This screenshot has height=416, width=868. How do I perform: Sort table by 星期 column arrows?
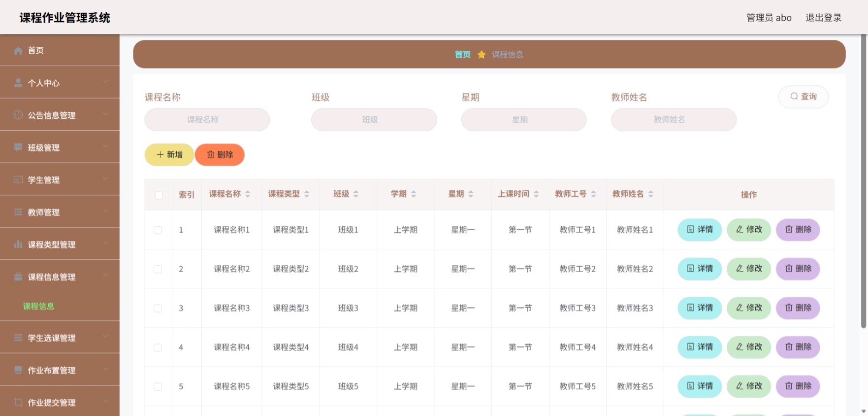tap(471, 194)
